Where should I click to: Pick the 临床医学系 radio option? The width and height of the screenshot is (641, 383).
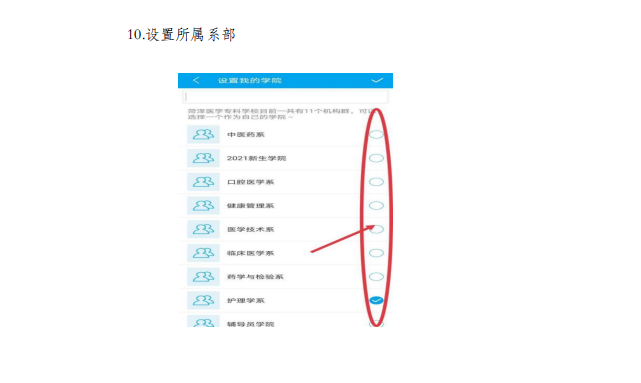(376, 253)
